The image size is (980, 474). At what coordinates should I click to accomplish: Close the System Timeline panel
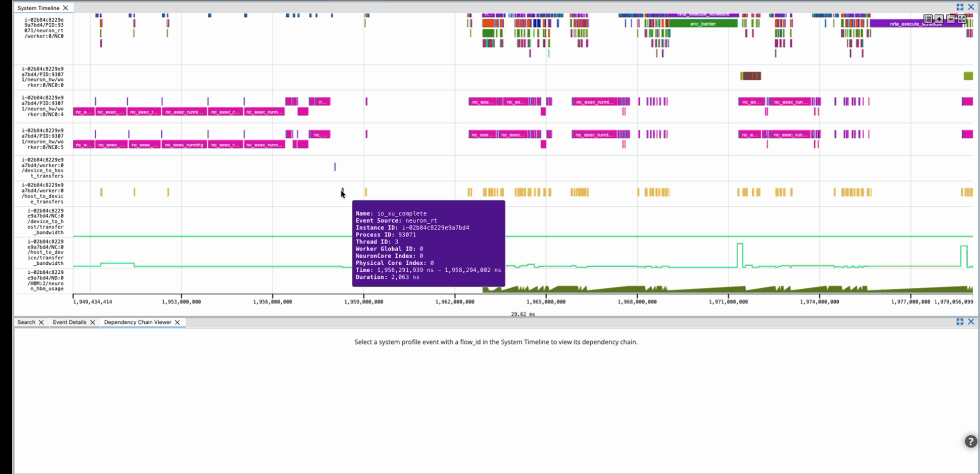click(x=971, y=7)
